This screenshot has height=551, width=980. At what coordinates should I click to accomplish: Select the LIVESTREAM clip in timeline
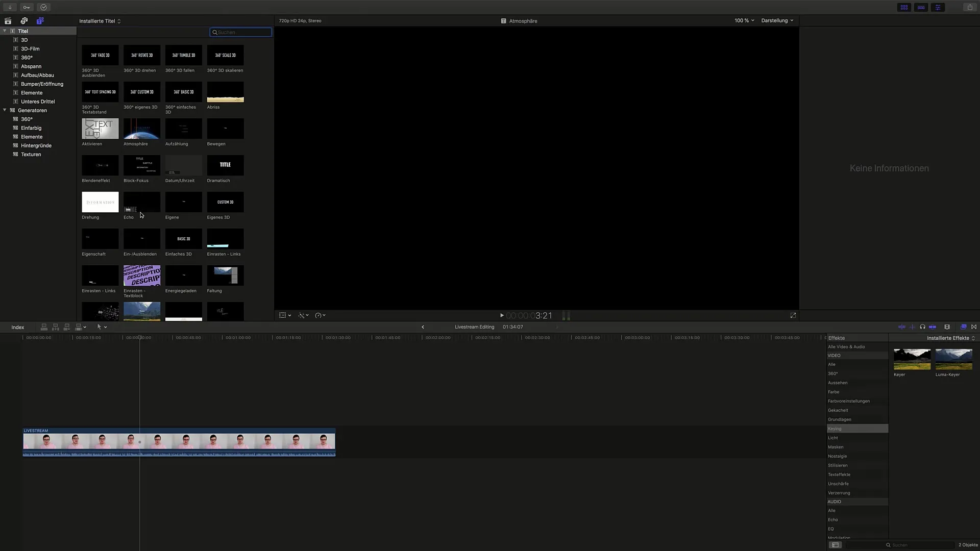point(179,442)
